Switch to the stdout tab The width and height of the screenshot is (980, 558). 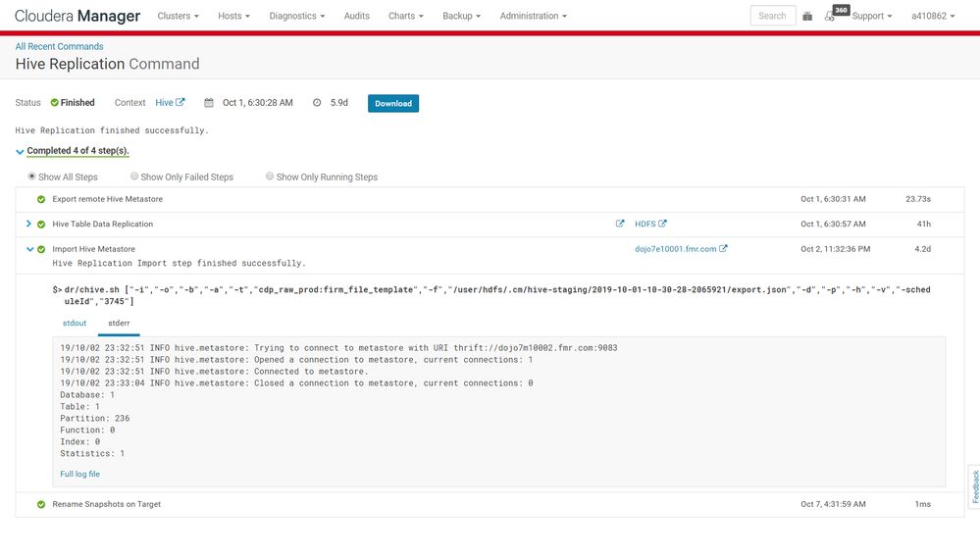click(75, 323)
